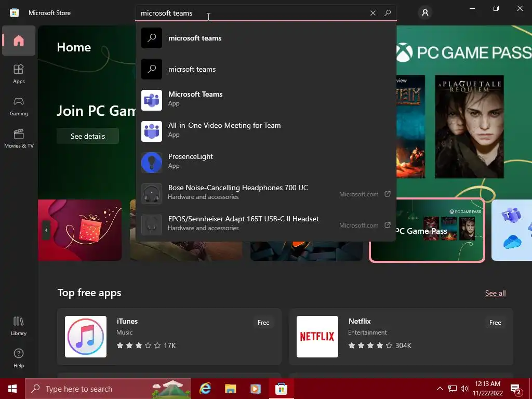Choose the 'micrsoft teams' search suggestion
This screenshot has height=399, width=532.
265,69
